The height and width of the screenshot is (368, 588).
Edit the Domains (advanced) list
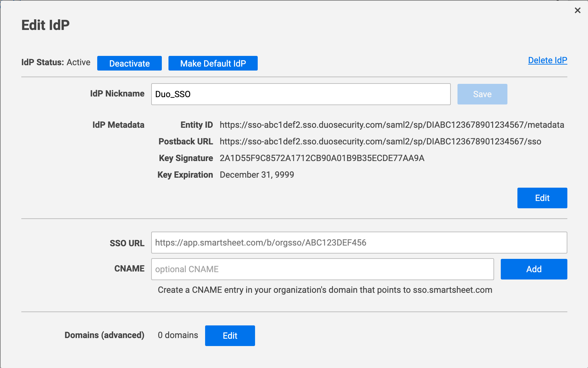[x=230, y=335]
